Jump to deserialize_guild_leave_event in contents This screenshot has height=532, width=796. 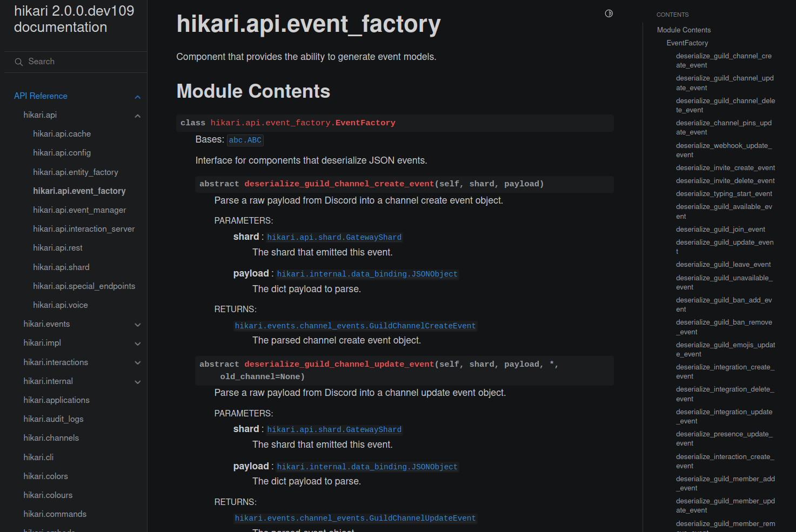click(x=723, y=265)
